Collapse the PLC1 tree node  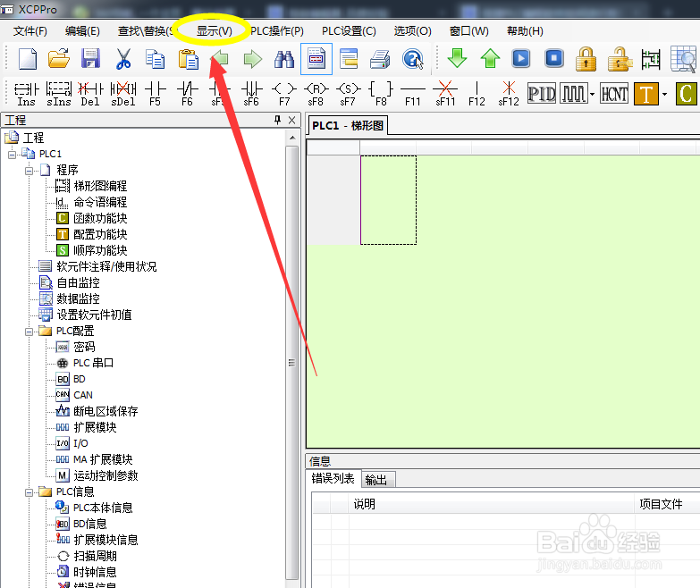point(12,155)
